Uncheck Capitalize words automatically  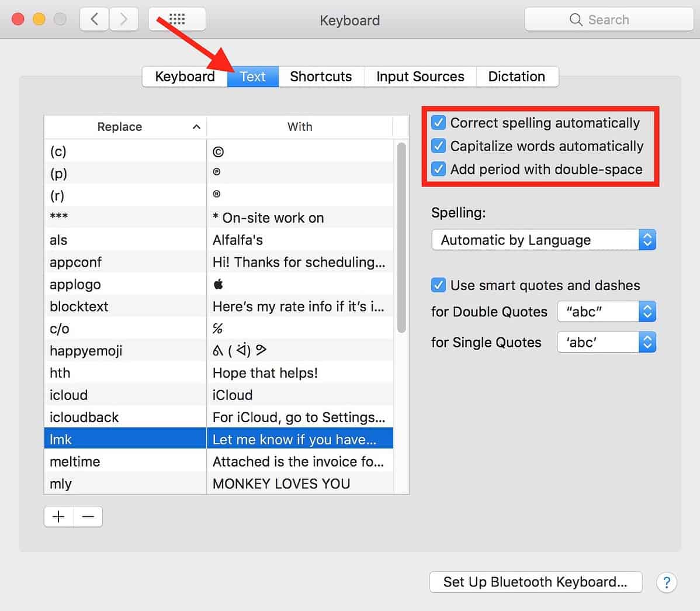tap(439, 146)
